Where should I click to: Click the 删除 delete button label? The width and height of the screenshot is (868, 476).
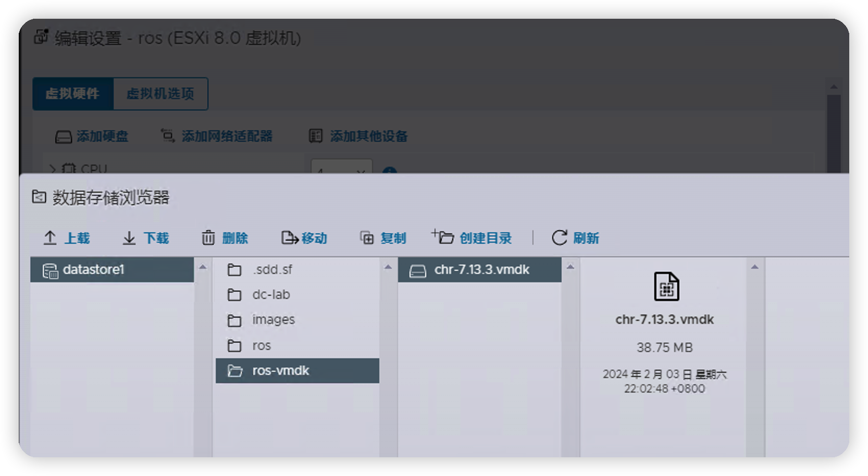point(235,238)
